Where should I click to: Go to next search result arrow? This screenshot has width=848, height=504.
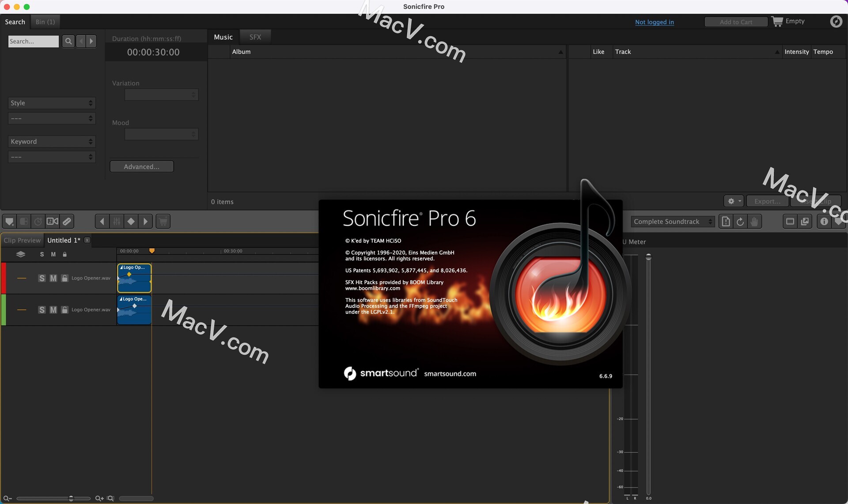[91, 41]
